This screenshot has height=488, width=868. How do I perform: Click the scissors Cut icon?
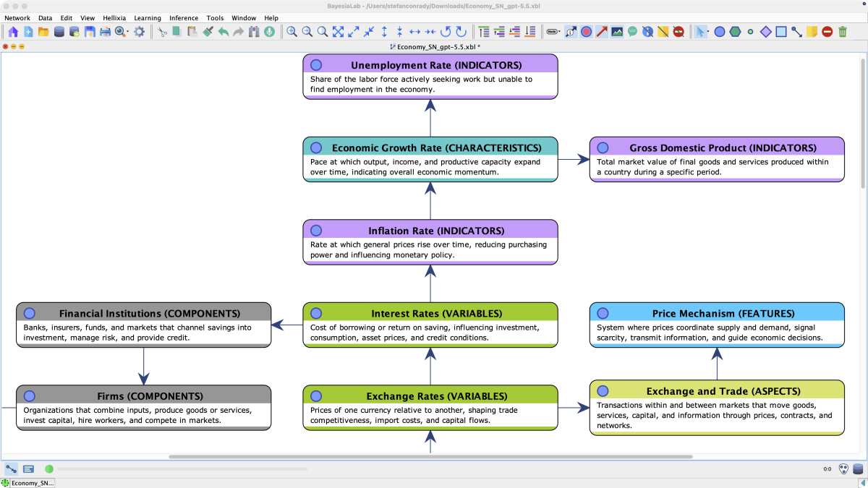[x=163, y=32]
